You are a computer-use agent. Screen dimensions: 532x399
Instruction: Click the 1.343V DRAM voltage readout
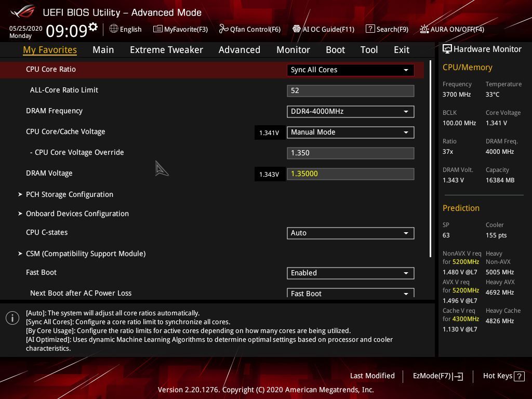(269, 174)
